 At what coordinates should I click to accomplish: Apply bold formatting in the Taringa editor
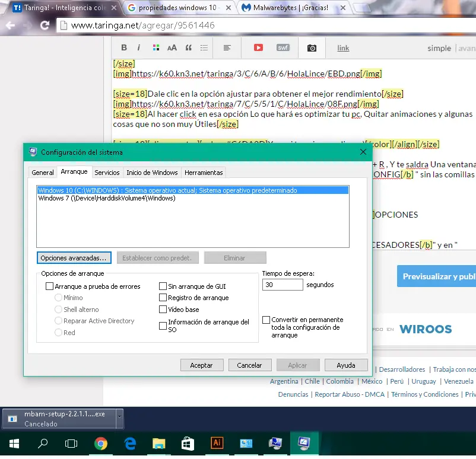pyautogui.click(x=124, y=47)
